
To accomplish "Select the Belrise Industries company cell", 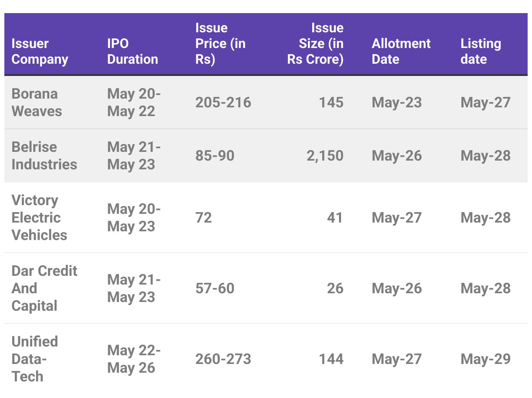I will pos(44,156).
